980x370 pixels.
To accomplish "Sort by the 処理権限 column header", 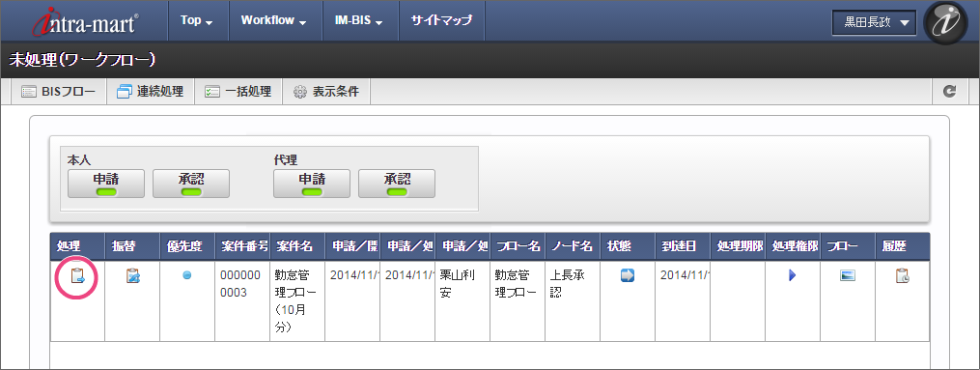I will [x=793, y=247].
